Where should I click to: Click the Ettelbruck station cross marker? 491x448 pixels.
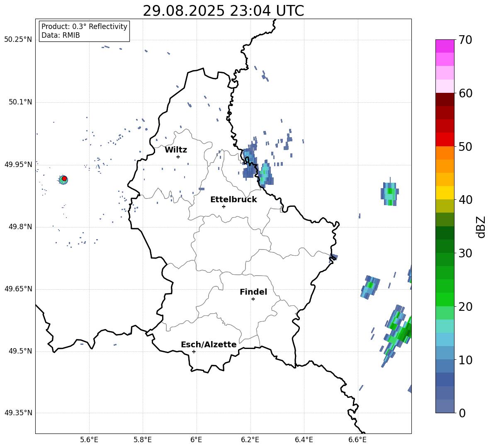coord(224,206)
